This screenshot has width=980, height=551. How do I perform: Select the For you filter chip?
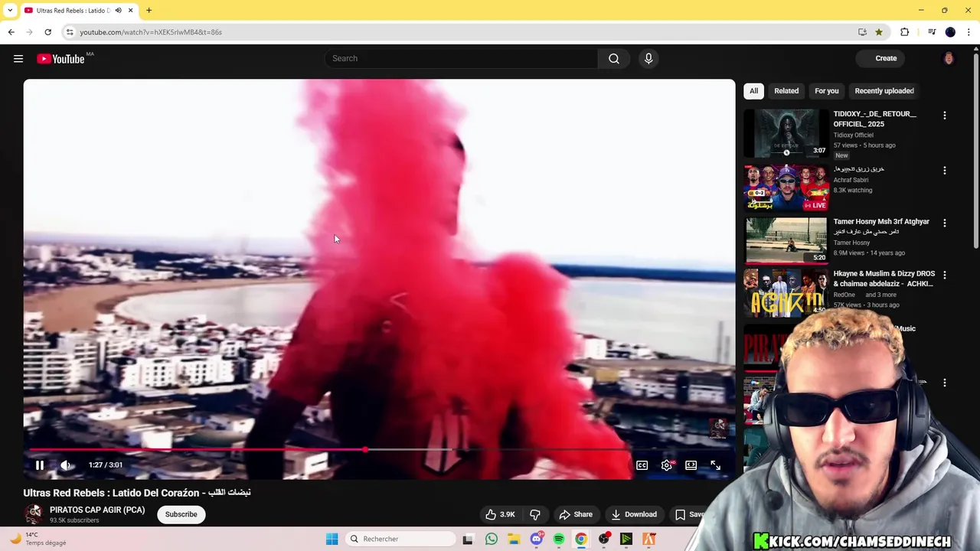click(x=827, y=91)
